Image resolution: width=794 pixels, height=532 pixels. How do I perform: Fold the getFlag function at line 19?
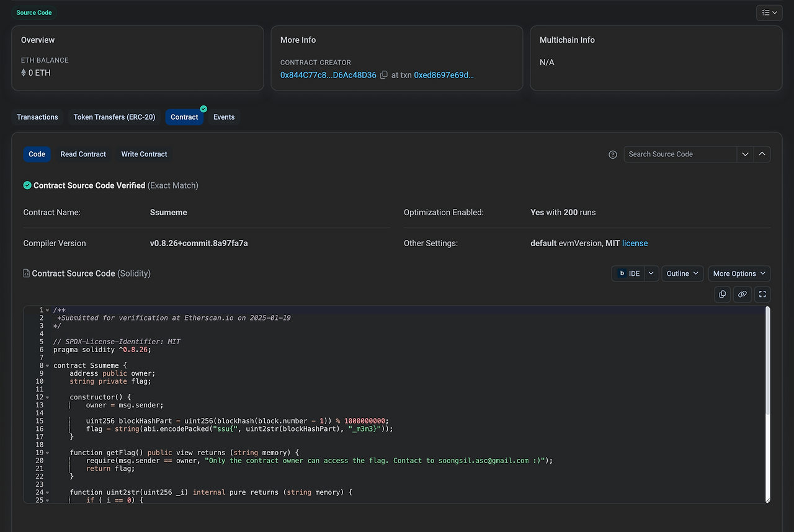pyautogui.click(x=48, y=453)
